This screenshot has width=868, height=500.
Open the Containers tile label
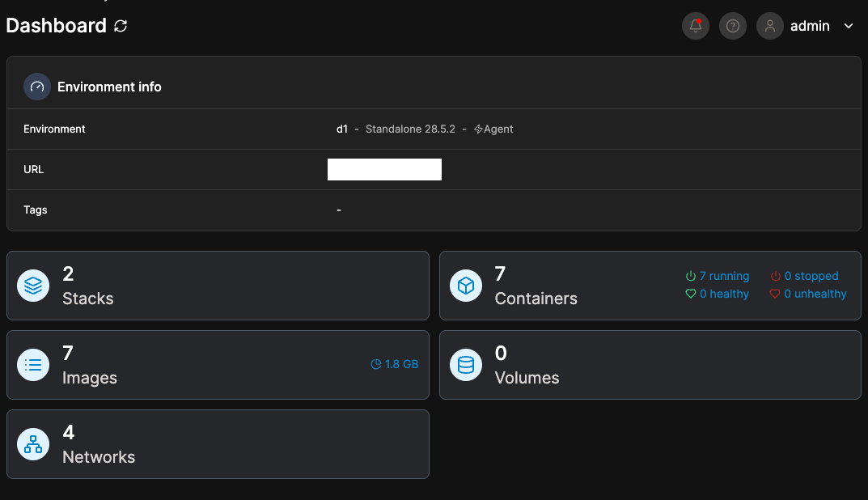(x=536, y=299)
